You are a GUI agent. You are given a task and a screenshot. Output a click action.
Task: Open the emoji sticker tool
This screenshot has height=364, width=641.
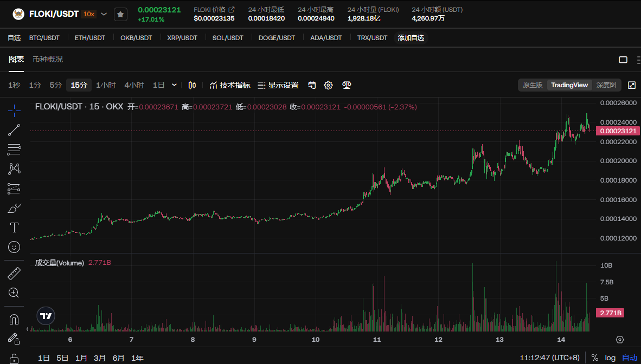15,247
